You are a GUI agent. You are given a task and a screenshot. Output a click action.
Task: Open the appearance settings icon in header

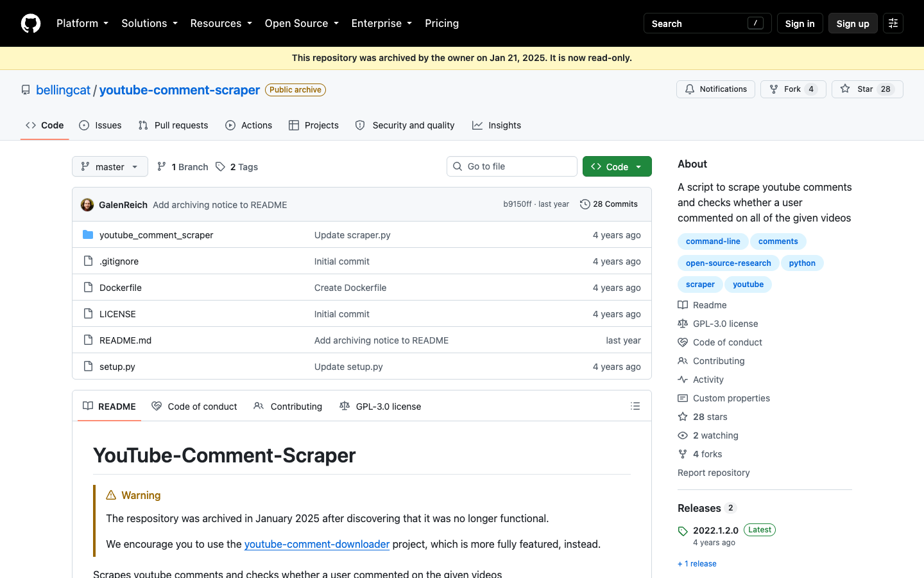click(x=893, y=23)
